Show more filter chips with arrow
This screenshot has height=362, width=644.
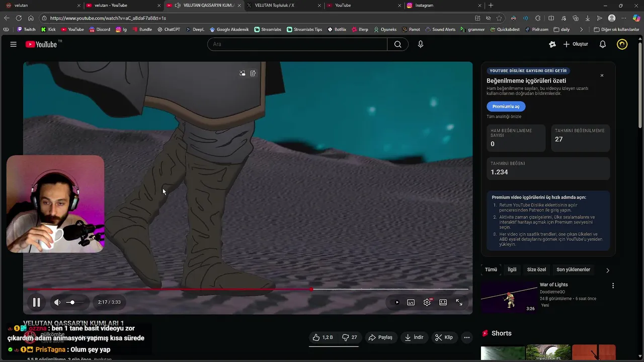pyautogui.click(x=607, y=270)
